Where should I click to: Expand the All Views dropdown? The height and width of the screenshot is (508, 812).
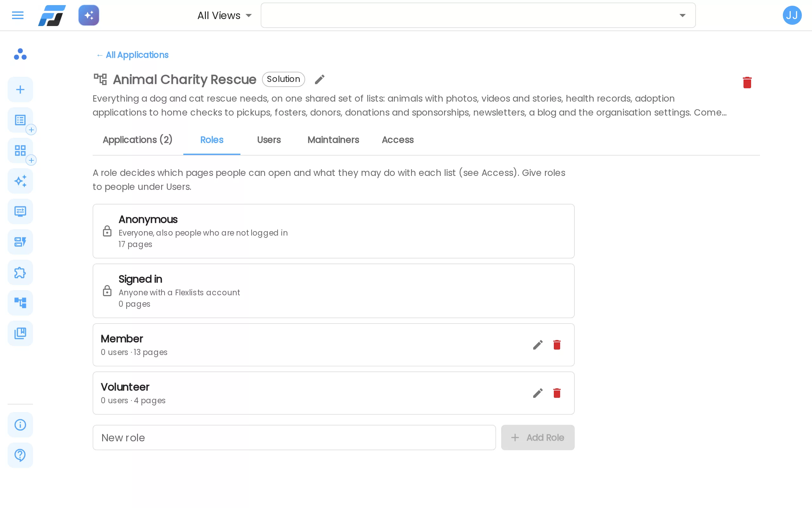click(224, 16)
